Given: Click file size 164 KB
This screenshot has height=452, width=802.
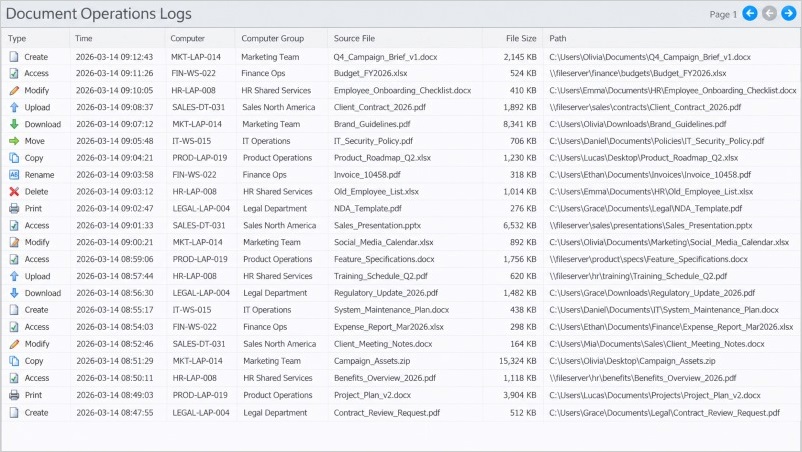Looking at the screenshot, I should (x=523, y=344).
